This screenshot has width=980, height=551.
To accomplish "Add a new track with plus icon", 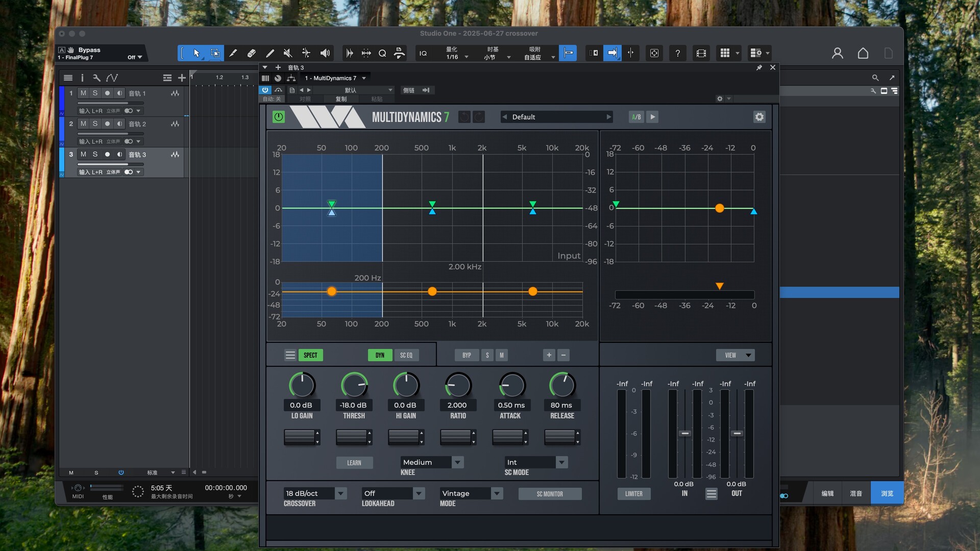I will (x=182, y=78).
